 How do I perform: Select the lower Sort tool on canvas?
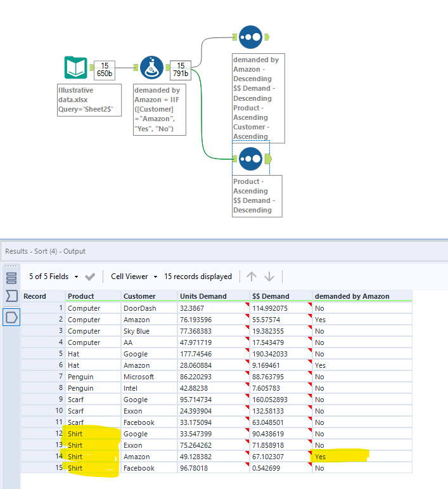click(x=251, y=159)
